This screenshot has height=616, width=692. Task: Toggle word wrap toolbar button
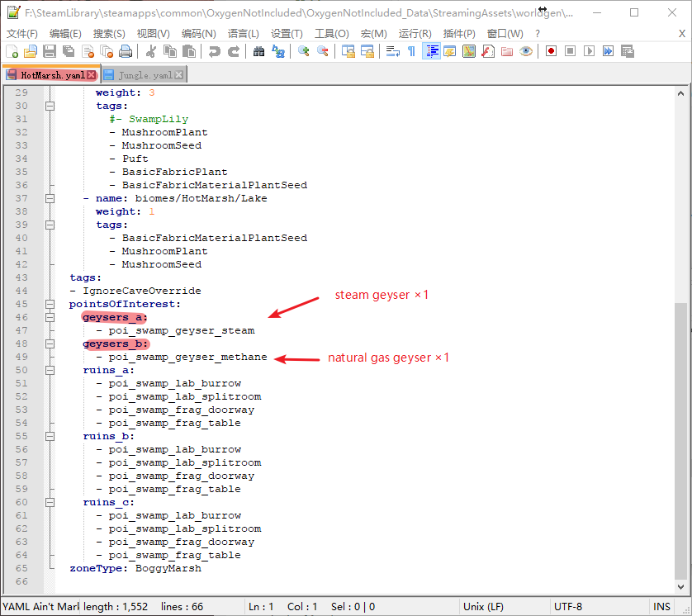point(393,51)
